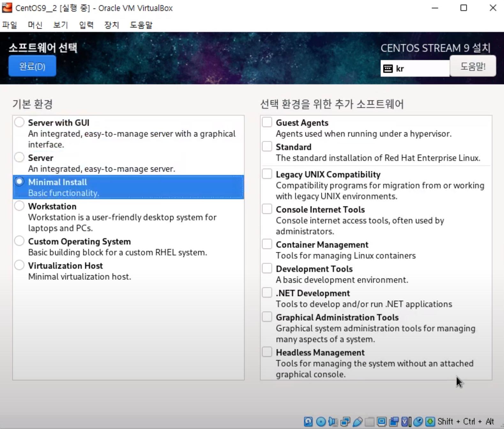
Task: Click the mouse integration status icon
Action: (418, 422)
